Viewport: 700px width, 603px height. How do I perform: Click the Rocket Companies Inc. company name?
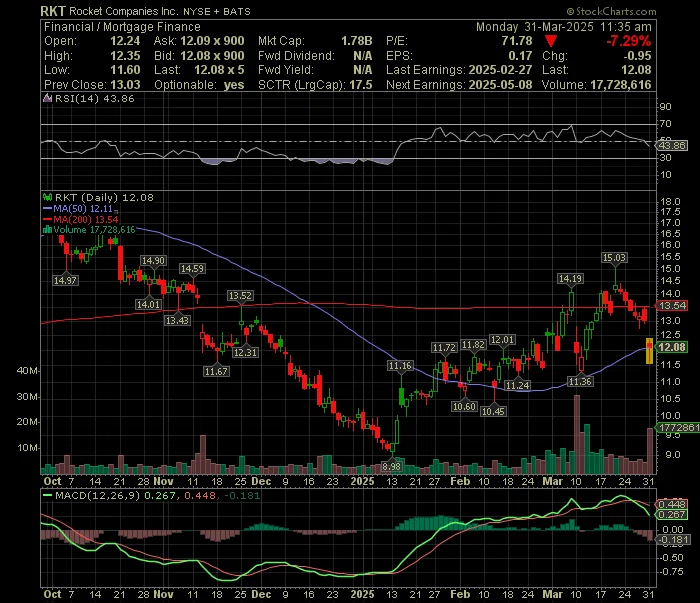124,12
